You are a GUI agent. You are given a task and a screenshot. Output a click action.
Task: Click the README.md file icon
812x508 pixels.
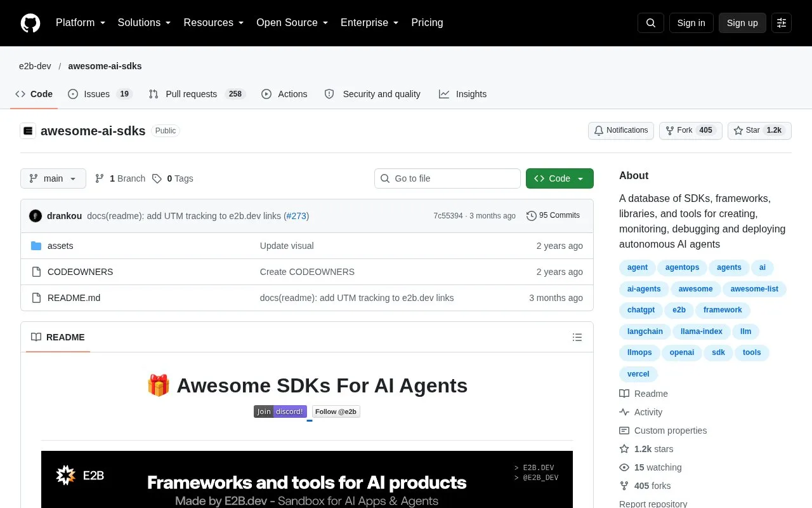[36, 298]
